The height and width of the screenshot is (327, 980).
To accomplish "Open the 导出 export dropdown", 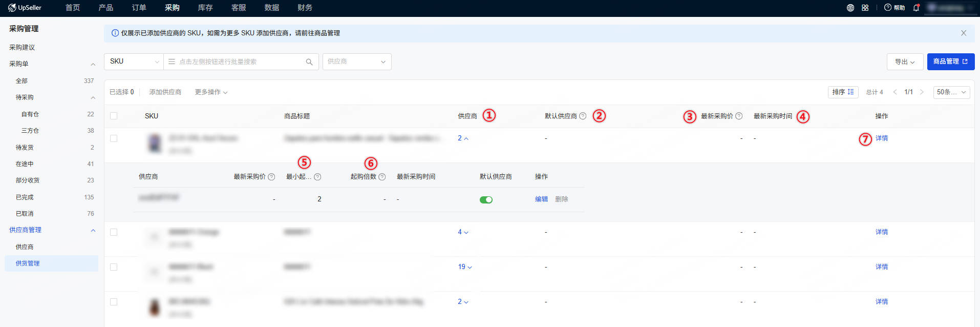I will 905,62.
